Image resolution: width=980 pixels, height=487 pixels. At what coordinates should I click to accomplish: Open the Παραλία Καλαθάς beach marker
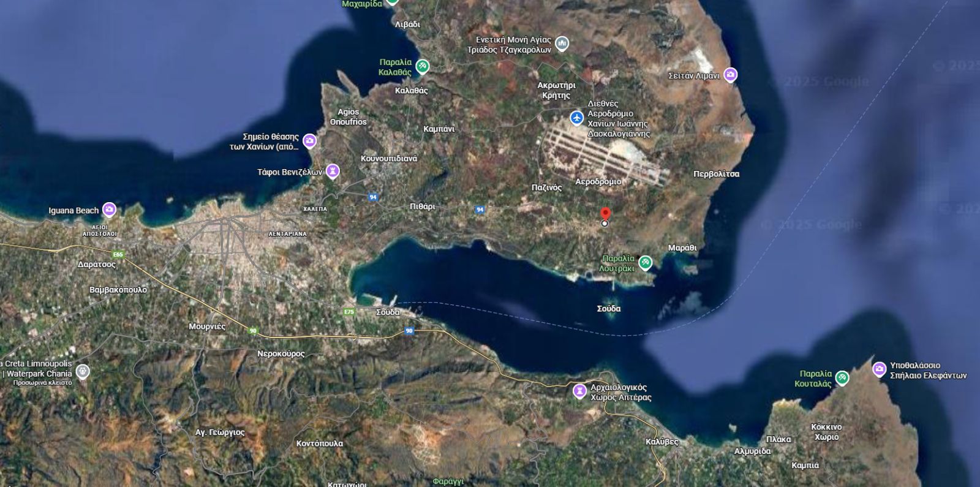(422, 66)
